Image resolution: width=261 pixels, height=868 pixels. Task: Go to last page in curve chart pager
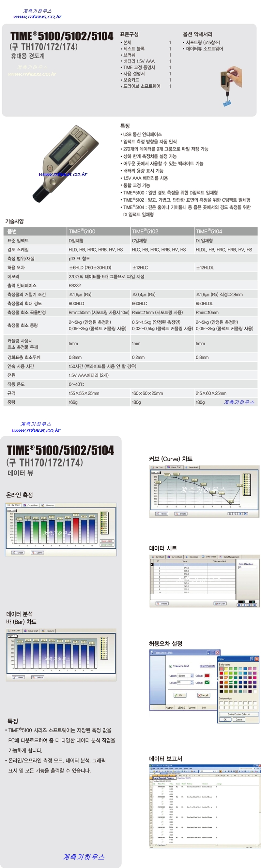246,514
